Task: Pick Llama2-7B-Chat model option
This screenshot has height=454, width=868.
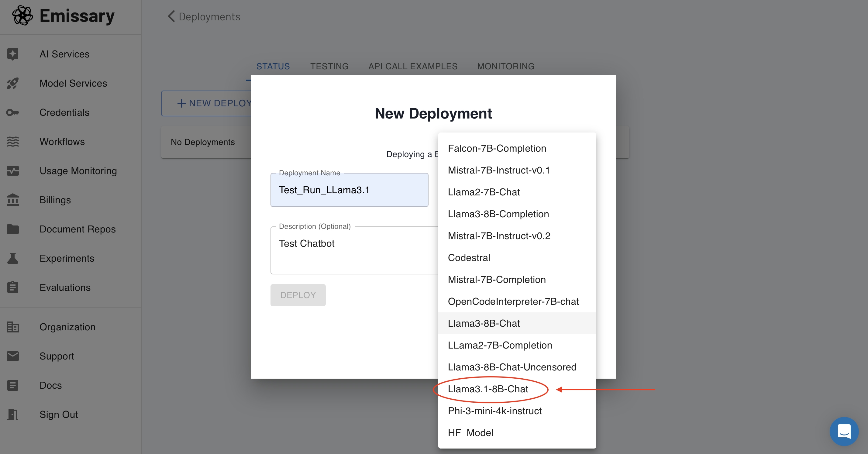Action: click(517, 192)
